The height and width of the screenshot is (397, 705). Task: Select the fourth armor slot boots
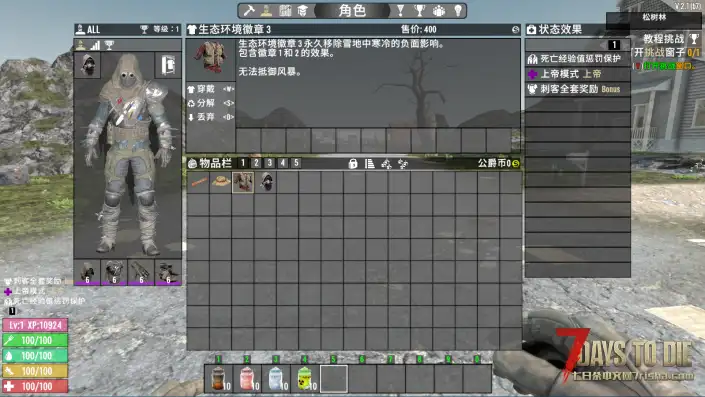click(x=168, y=272)
